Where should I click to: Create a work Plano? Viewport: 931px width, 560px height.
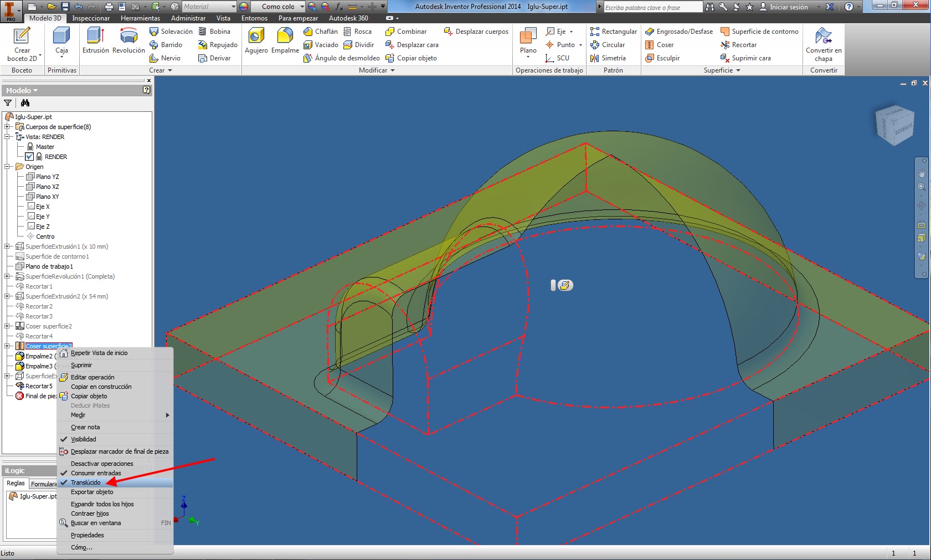coord(528,42)
